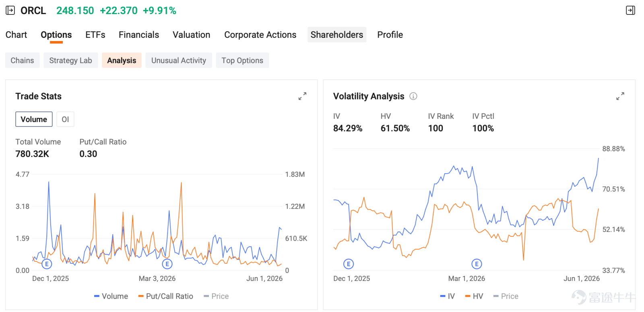Open the Shareholders tab
The height and width of the screenshot is (312, 644).
coord(337,35)
